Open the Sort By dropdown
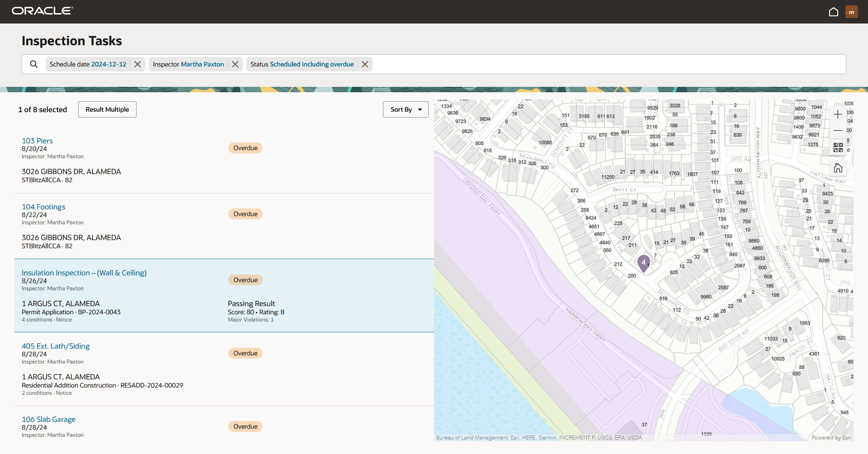 click(x=405, y=109)
